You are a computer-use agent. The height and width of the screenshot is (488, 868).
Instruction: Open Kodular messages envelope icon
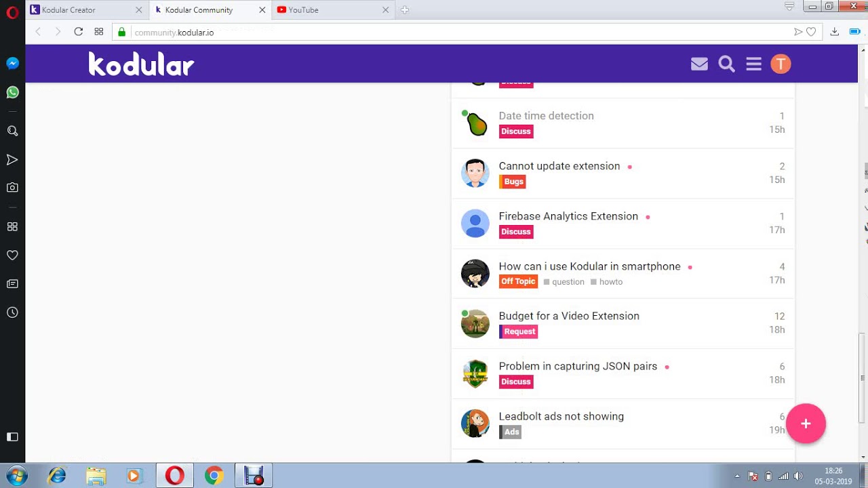[699, 64]
